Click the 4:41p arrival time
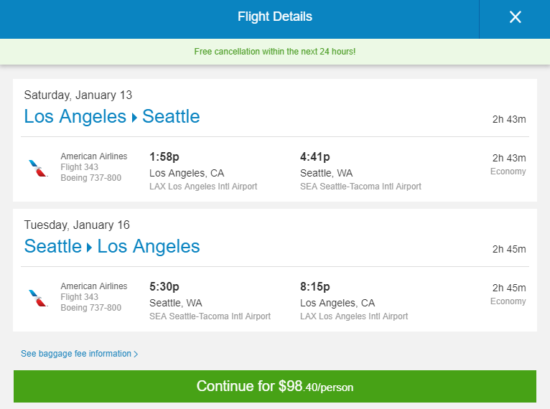This screenshot has height=409, width=550. click(315, 157)
